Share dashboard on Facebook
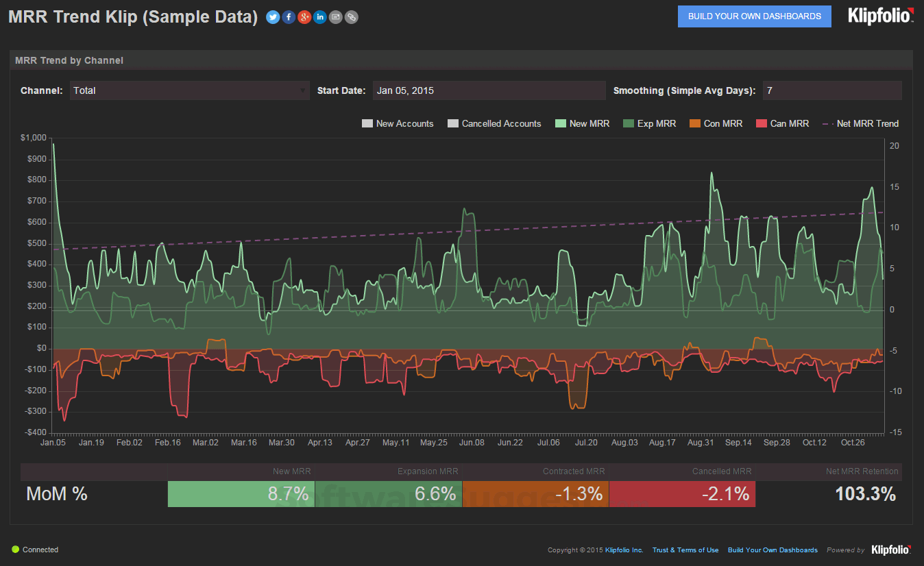 pos(289,17)
